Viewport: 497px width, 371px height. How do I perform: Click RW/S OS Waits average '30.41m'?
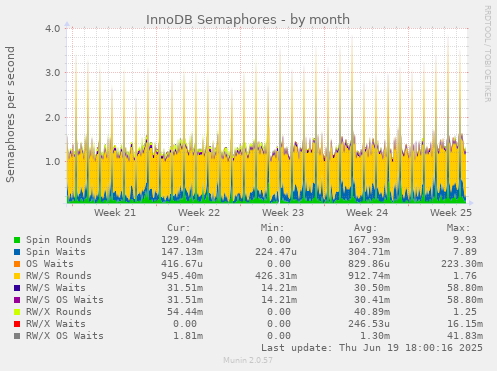tap(372, 300)
